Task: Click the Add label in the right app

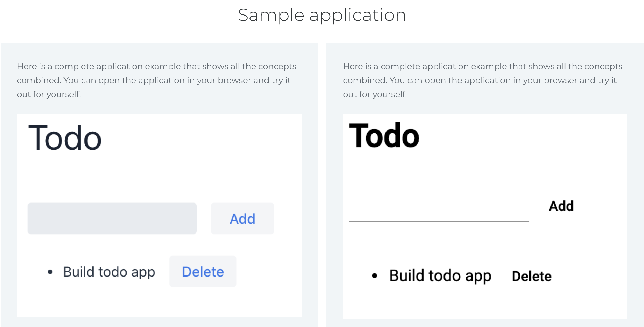Action: pyautogui.click(x=561, y=206)
